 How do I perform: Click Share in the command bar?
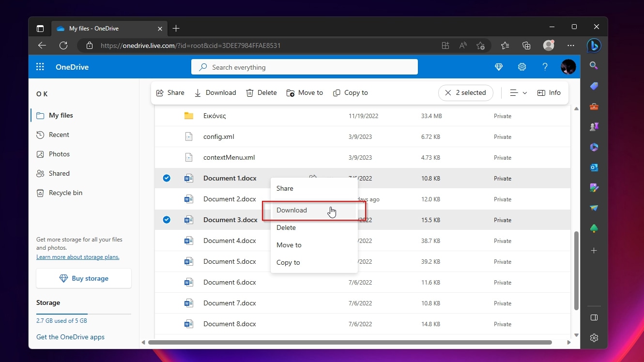pos(170,93)
